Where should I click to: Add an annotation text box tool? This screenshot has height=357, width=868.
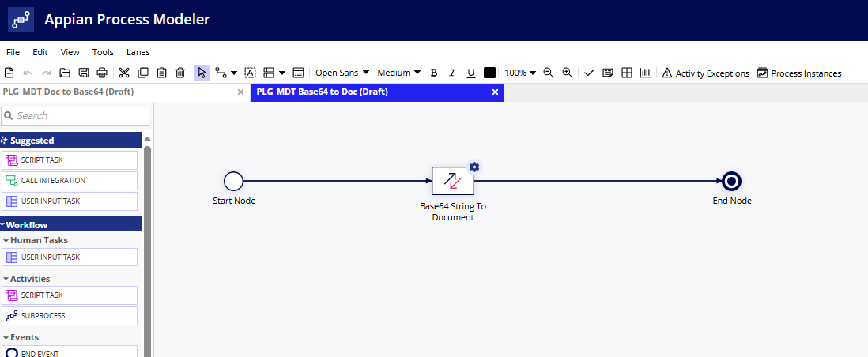pos(250,73)
